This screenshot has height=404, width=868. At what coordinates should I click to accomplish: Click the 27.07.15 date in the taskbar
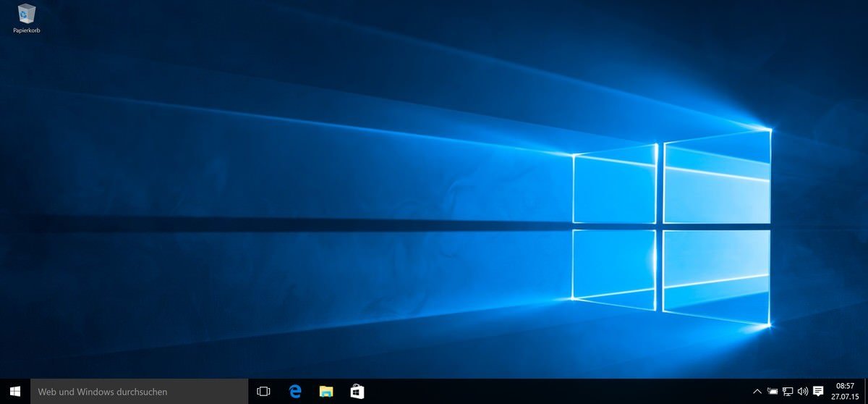coord(845,397)
